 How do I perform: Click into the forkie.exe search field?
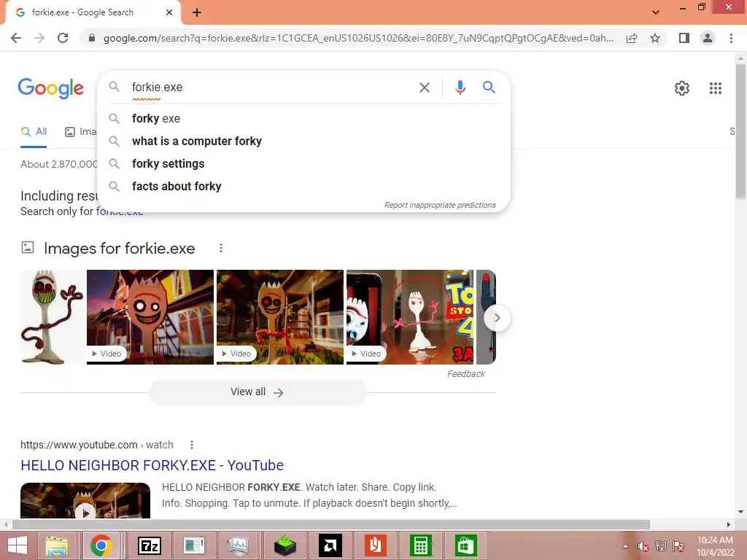pyautogui.click(x=271, y=87)
